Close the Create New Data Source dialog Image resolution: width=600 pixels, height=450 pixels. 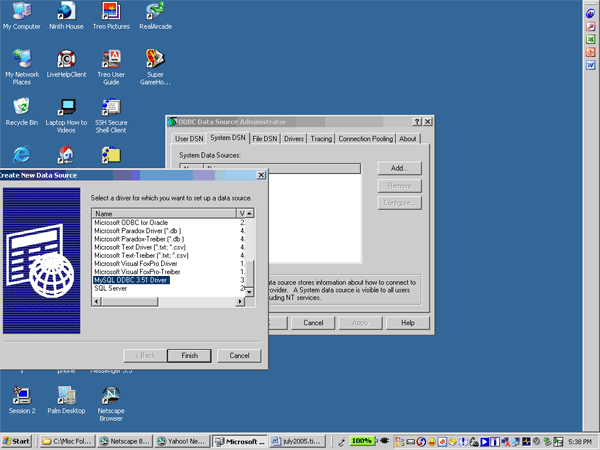tap(261, 175)
